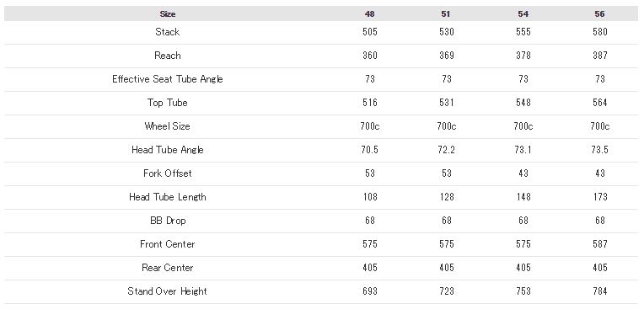The height and width of the screenshot is (320, 644).
Task: Select Stand Over Height value 784
Action: pyautogui.click(x=599, y=291)
